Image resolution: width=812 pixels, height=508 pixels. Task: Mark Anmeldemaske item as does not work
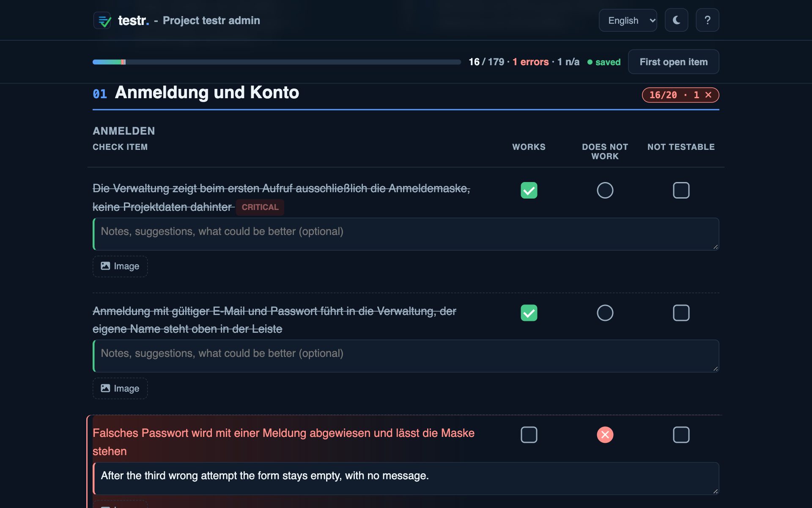(x=605, y=190)
